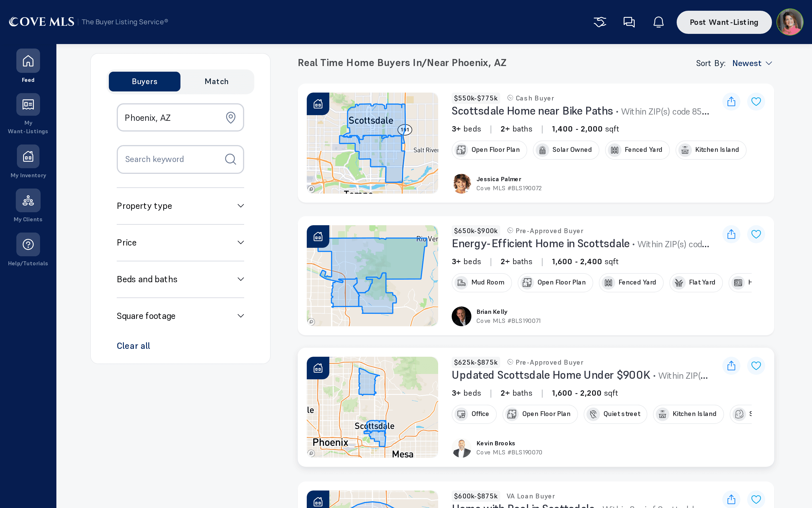Click the Office feature tag
The width and height of the screenshot is (812, 508).
474,414
